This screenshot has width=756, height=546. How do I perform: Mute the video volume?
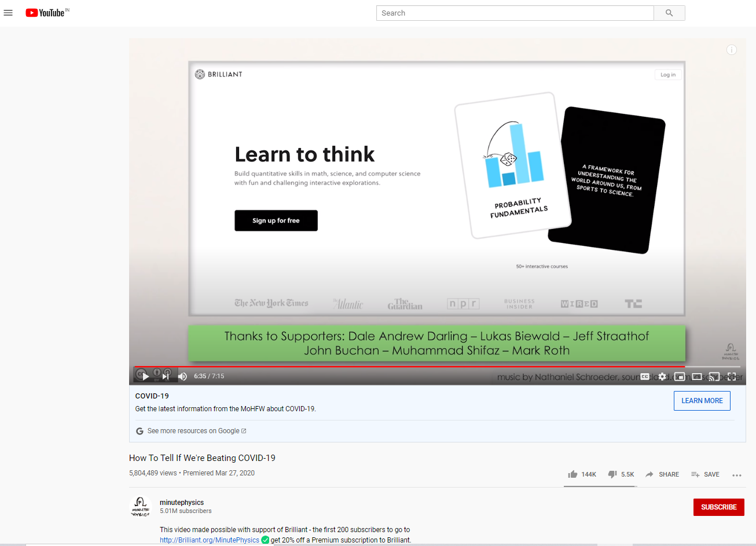(183, 377)
